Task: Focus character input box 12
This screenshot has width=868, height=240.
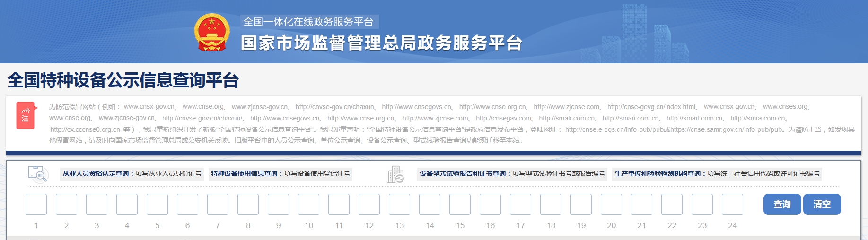Action: [x=369, y=204]
